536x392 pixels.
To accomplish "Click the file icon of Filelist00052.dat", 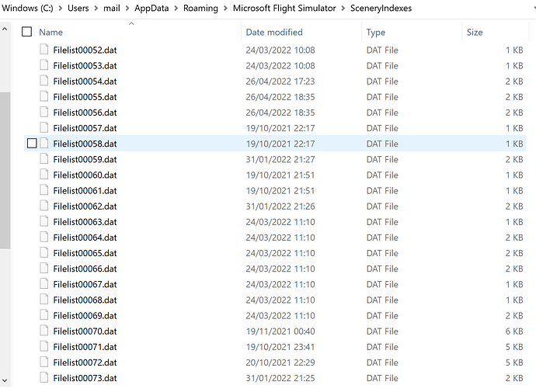I will (44, 50).
